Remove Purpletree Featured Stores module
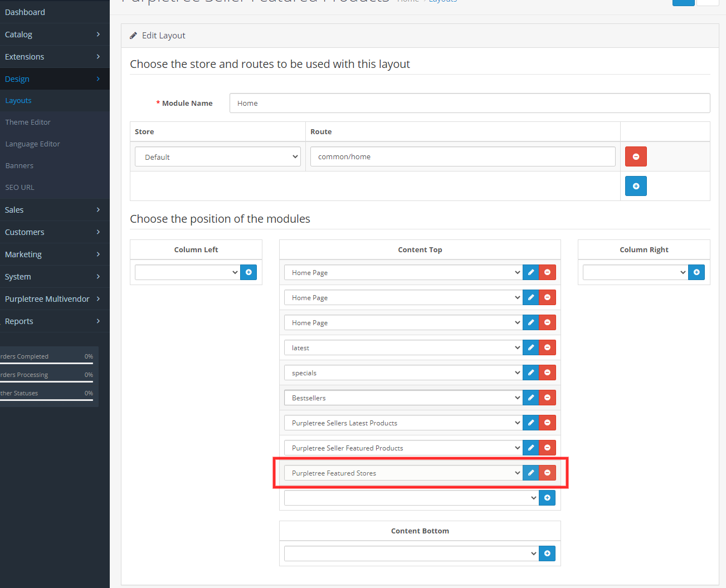Image resolution: width=726 pixels, height=588 pixels. [x=548, y=473]
